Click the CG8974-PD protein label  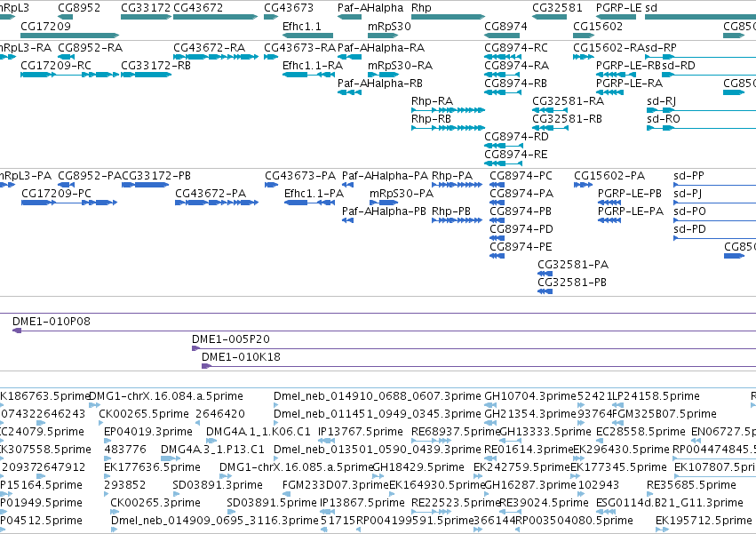(521, 229)
